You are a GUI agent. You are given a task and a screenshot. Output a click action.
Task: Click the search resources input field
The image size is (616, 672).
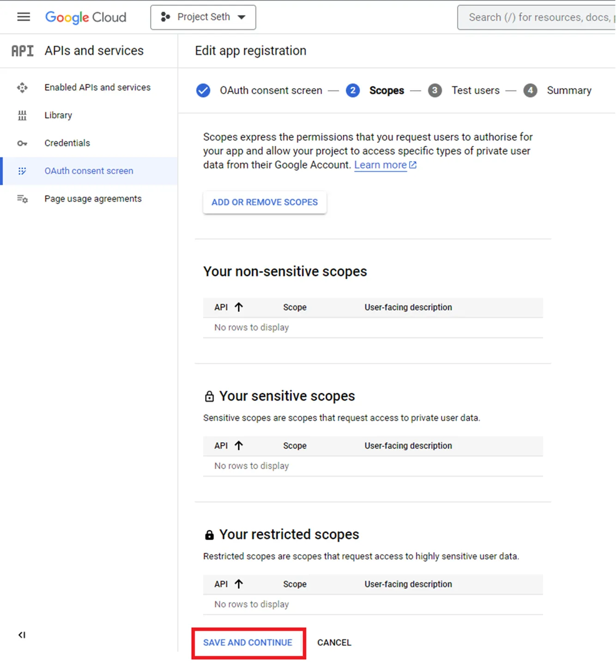point(539,18)
